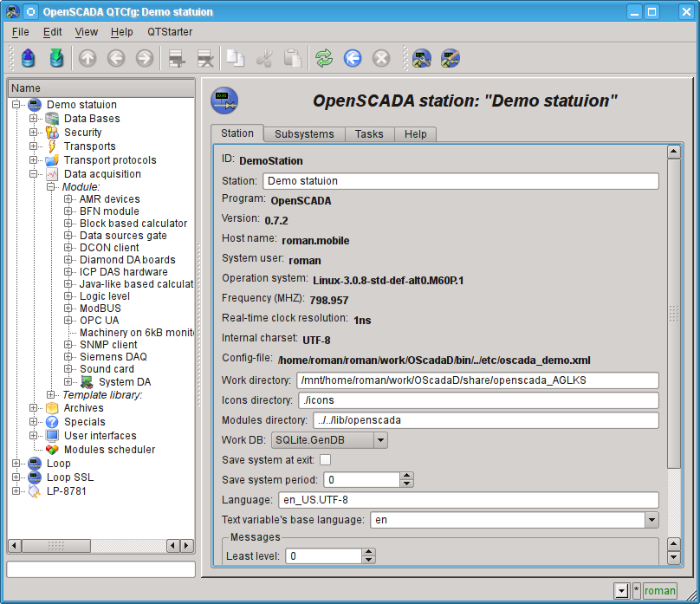700x604 pixels.
Task: Click the Transports lightning icon in the tree
Action: (x=52, y=146)
